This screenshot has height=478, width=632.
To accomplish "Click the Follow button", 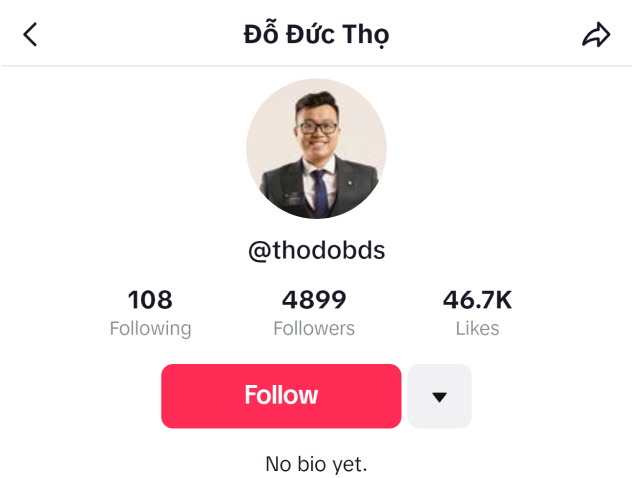I will click(x=281, y=396).
